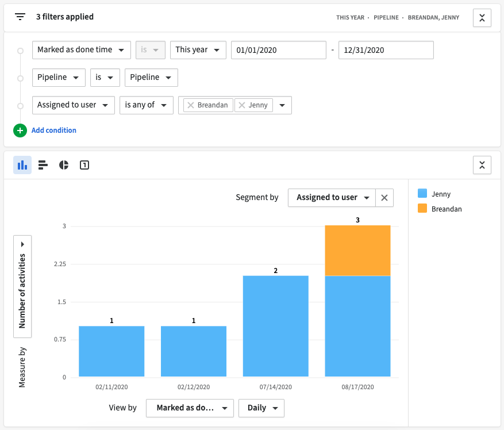This screenshot has height=430, width=504.
Task: Click the BREANDAN, JENNY filter summary text
Action: (433, 18)
